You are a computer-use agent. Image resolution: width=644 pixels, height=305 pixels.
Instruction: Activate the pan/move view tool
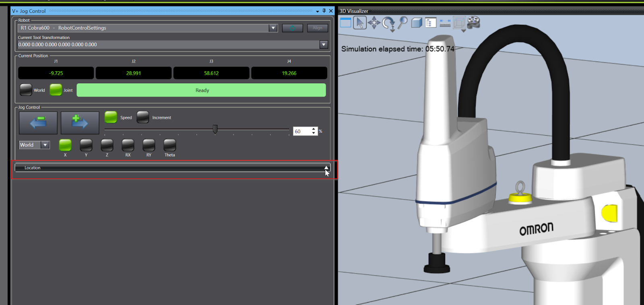(x=374, y=23)
